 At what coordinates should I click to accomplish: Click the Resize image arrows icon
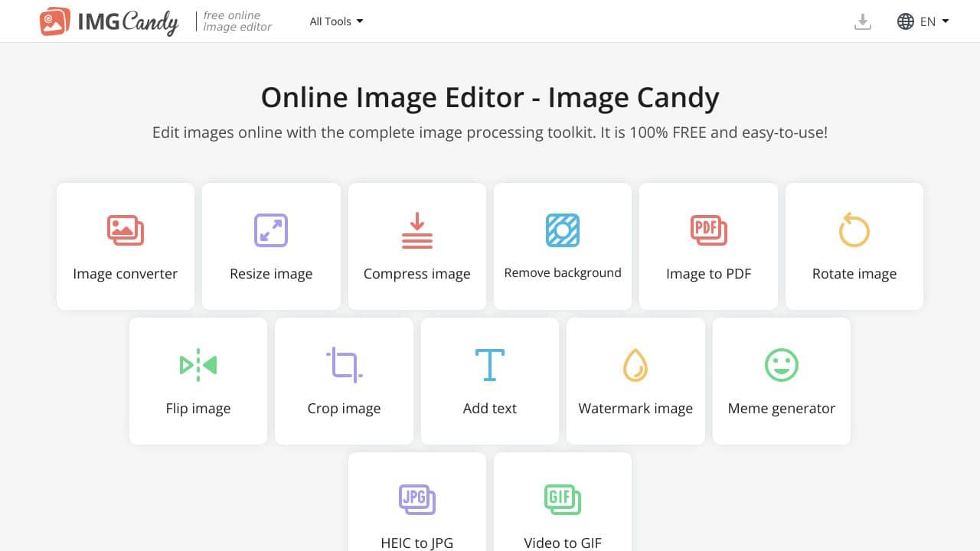pos(271,230)
